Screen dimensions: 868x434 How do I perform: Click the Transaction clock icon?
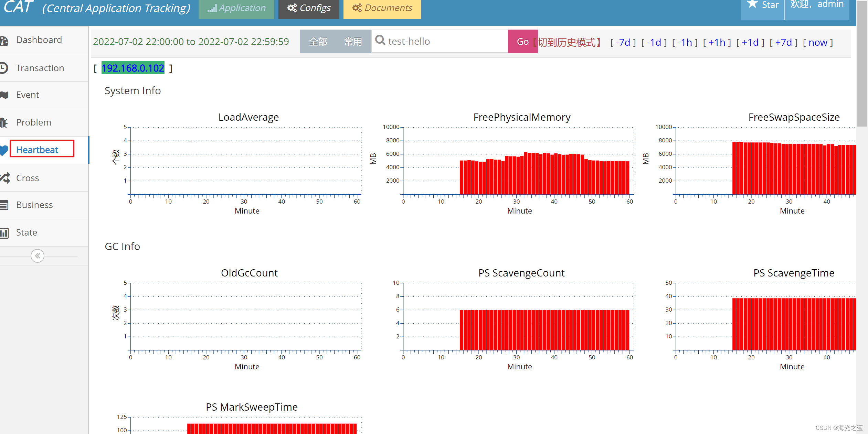[x=4, y=68]
